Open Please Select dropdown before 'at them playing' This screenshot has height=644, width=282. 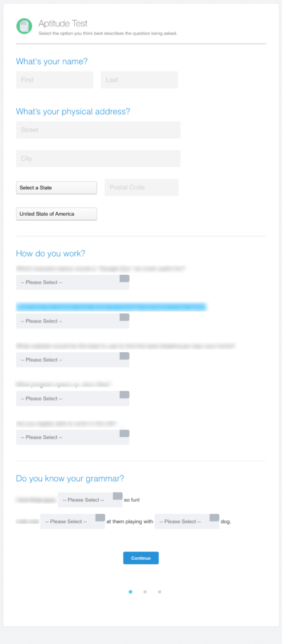(x=73, y=521)
